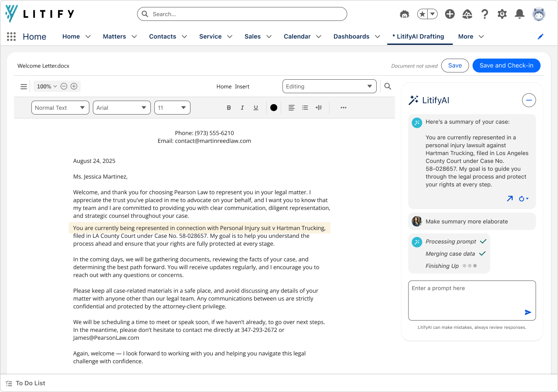Viewport: 558px width, 392px height.
Task: Click the Welcome Letter.docx file name
Action: point(44,66)
